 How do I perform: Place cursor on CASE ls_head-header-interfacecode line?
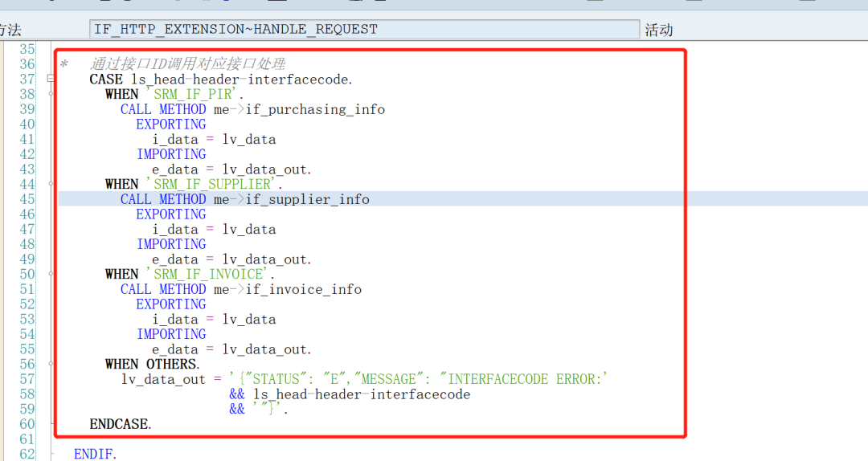(221, 80)
